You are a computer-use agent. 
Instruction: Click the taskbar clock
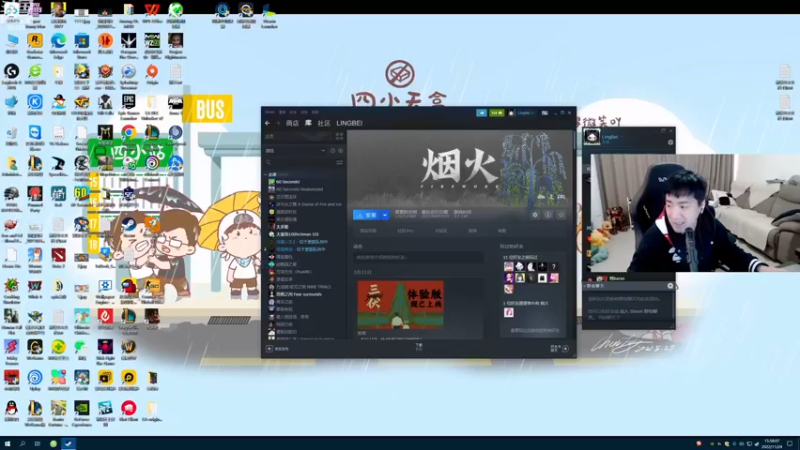(771, 443)
